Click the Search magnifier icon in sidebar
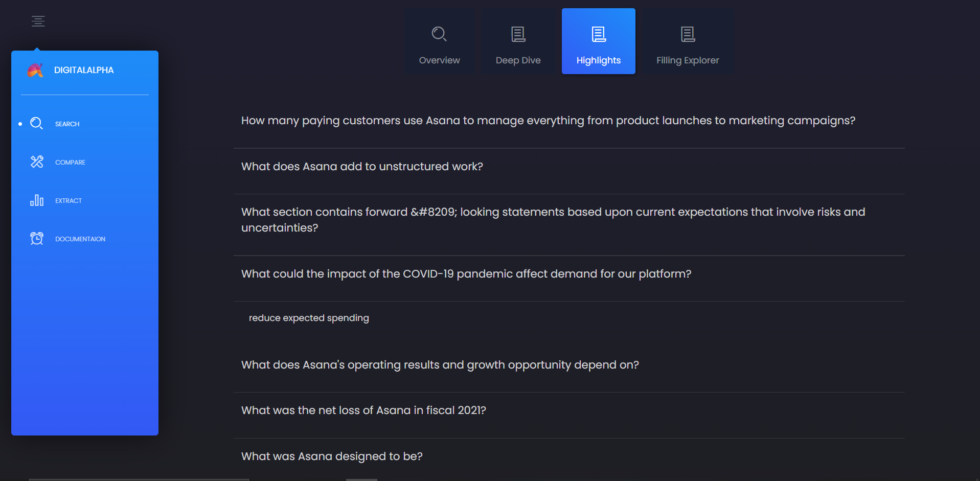This screenshot has height=481, width=980. 36,123
